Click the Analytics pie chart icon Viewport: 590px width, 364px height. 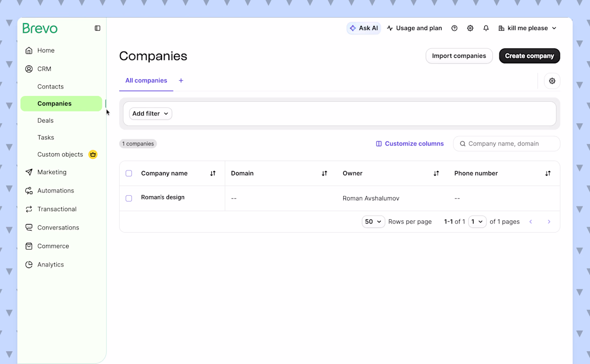(x=29, y=264)
